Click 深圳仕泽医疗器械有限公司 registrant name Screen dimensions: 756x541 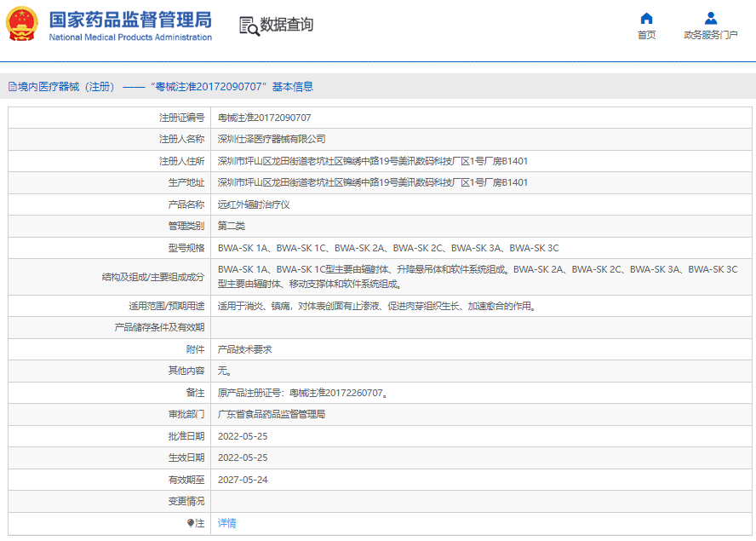click(272, 140)
